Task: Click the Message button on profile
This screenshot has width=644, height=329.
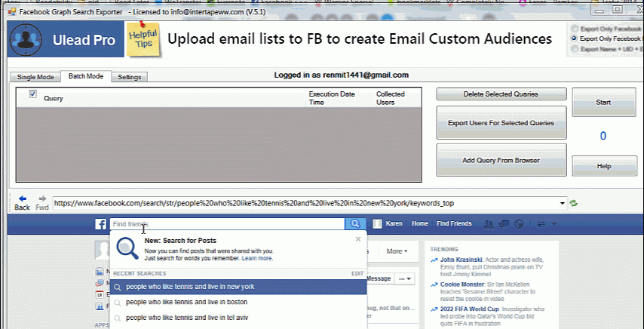Action: click(379, 278)
